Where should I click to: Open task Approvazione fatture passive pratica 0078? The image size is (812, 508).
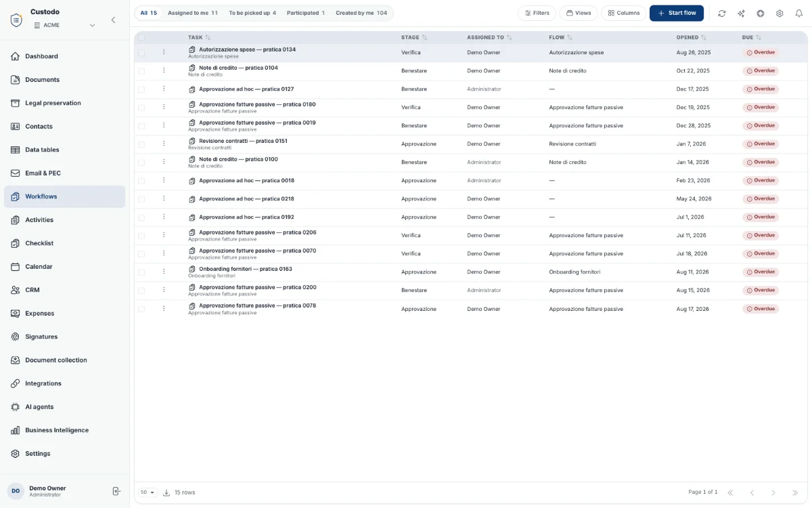[x=257, y=305]
